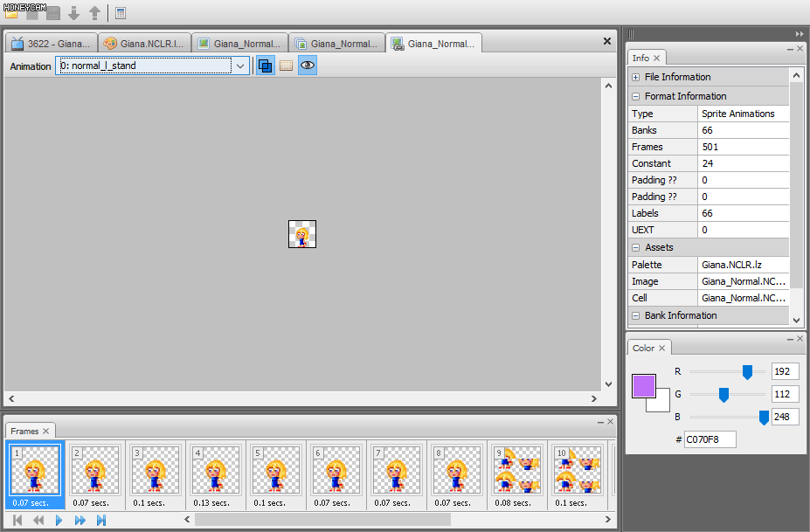
Task: Click the B value field showing 248
Action: (x=786, y=417)
